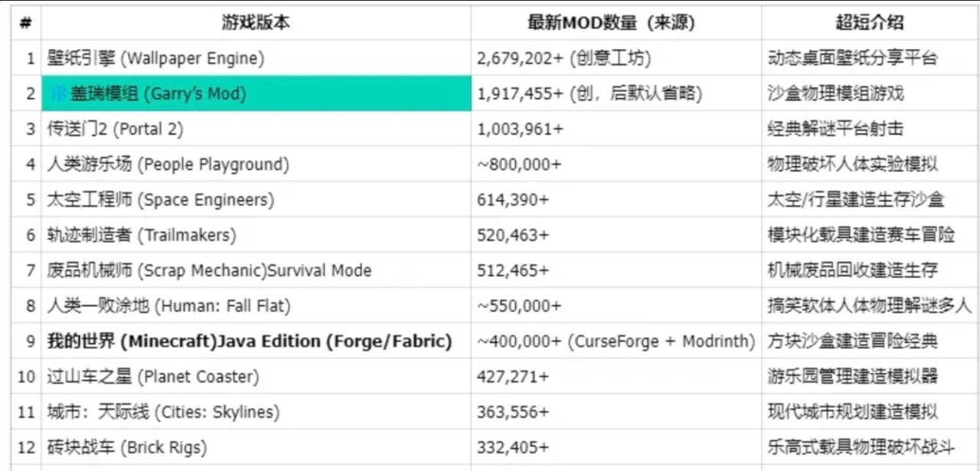Click the snowflake icon beside Garry's Mod
The width and height of the screenshot is (980, 471).
click(59, 93)
